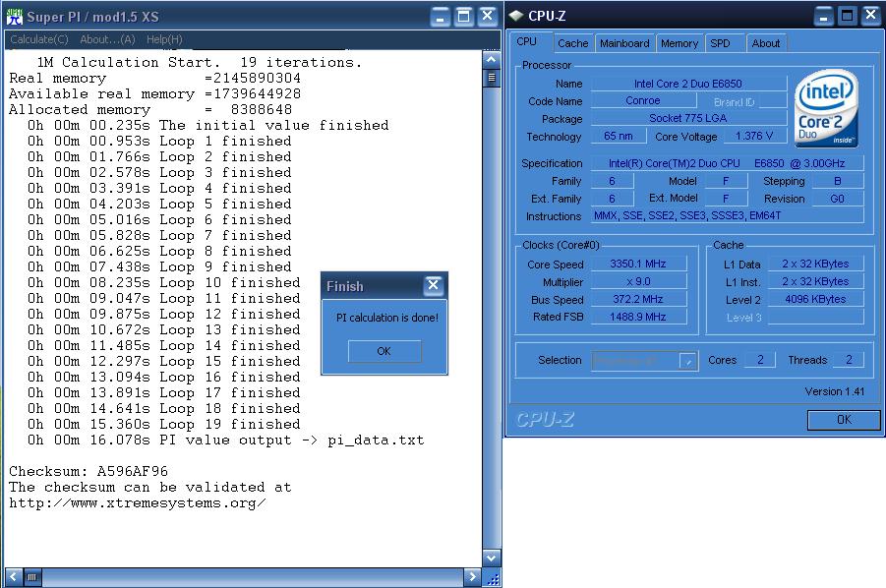Click the CPU-Z diamond logo in title bar

coord(515,16)
